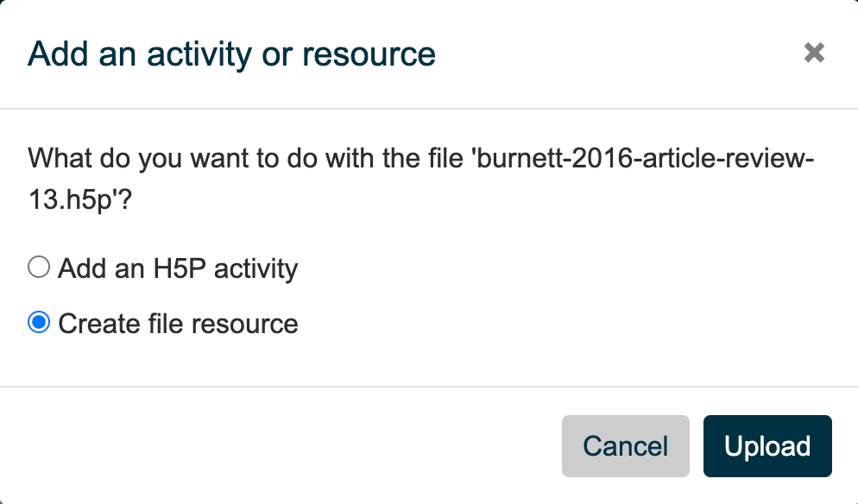858x504 pixels.
Task: Select the Add an H5P activity radio button
Action: 39,268
